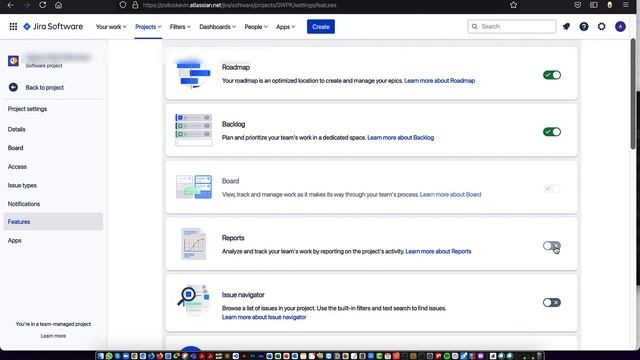This screenshot has width=640, height=360.
Task: Save the page to Pocket
Action: (577, 5)
